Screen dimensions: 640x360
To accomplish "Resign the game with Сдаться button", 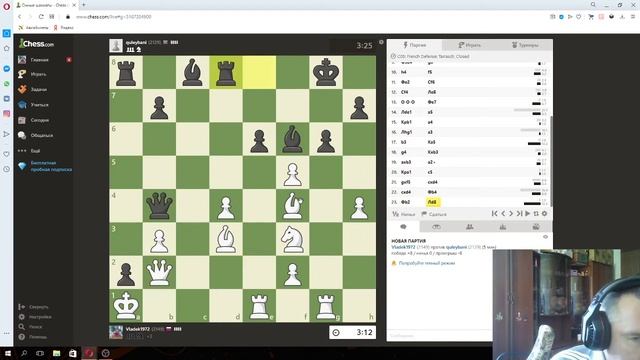I will (434, 214).
